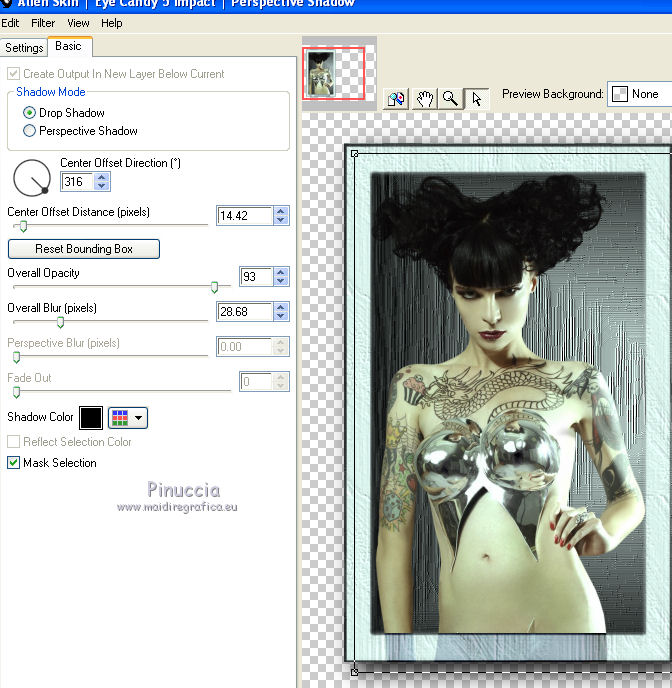Click the Perspective Blur slider handle
The height and width of the screenshot is (688, 672).
click(17, 358)
